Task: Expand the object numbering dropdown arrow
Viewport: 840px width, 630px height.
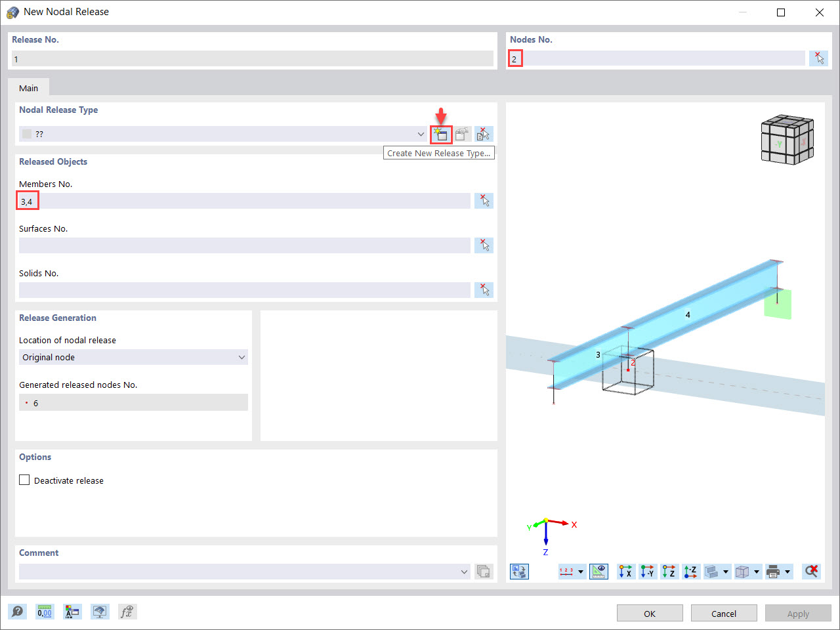Action: point(581,571)
